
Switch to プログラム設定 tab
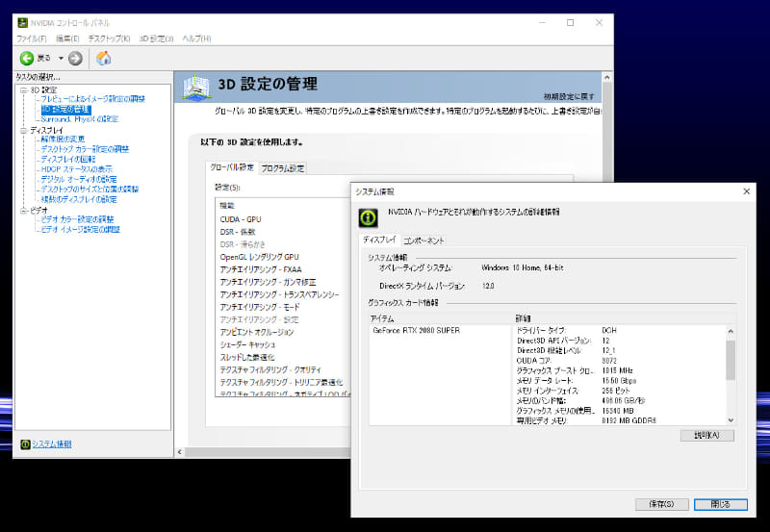pos(283,168)
